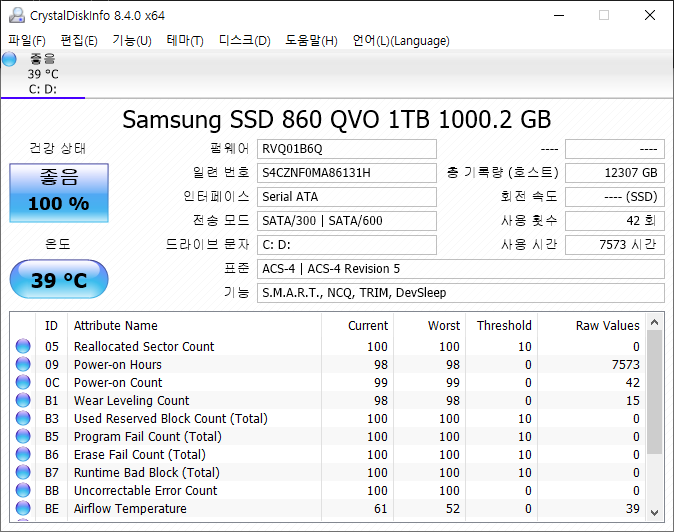Click the empty ---- field beside firmware
The height and width of the screenshot is (532, 674).
click(615, 149)
